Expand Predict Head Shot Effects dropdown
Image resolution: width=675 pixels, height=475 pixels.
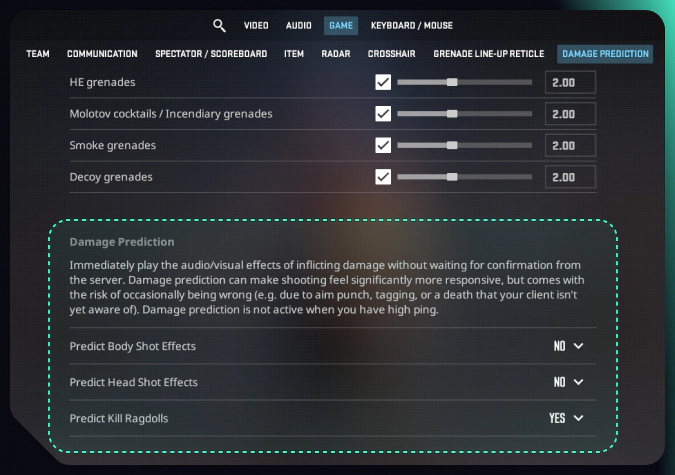point(568,382)
